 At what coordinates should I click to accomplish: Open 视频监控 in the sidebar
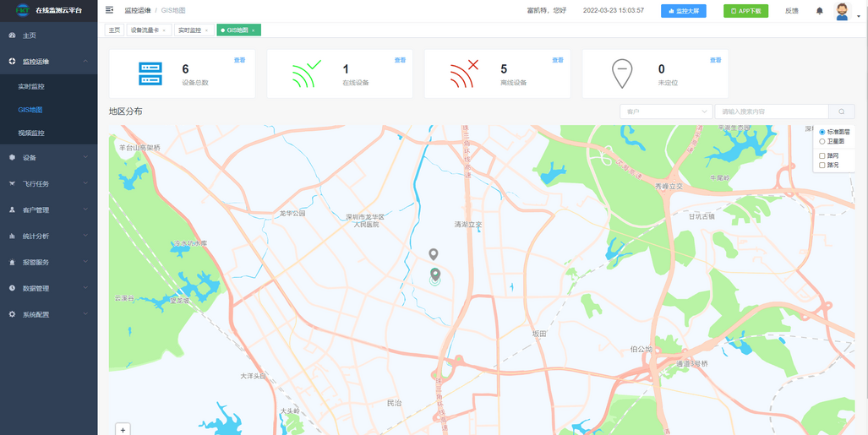pyautogui.click(x=31, y=133)
